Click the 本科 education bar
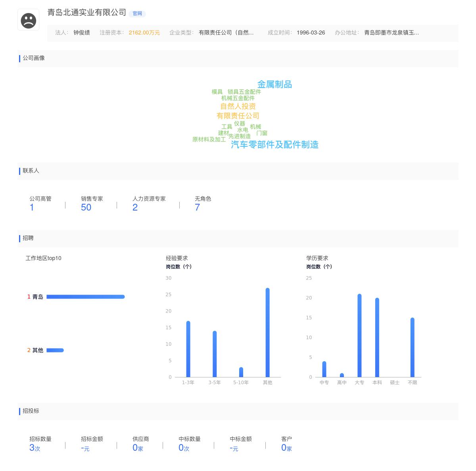 pos(377,337)
